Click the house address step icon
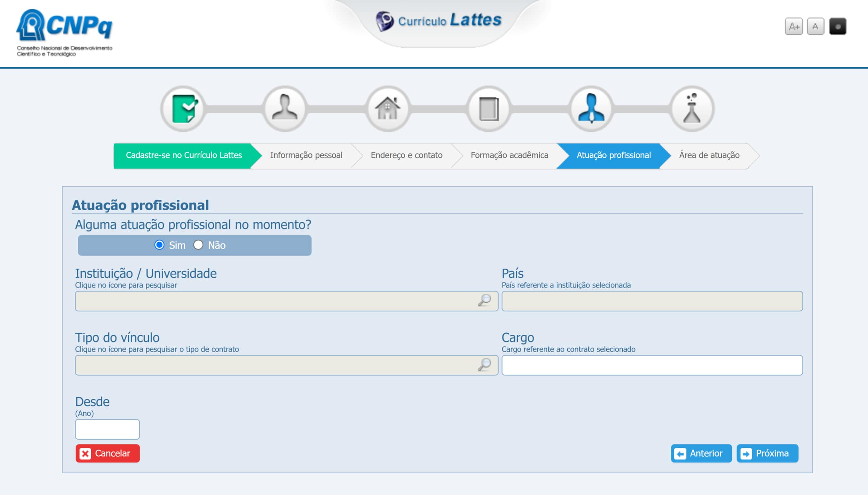 [x=388, y=109]
